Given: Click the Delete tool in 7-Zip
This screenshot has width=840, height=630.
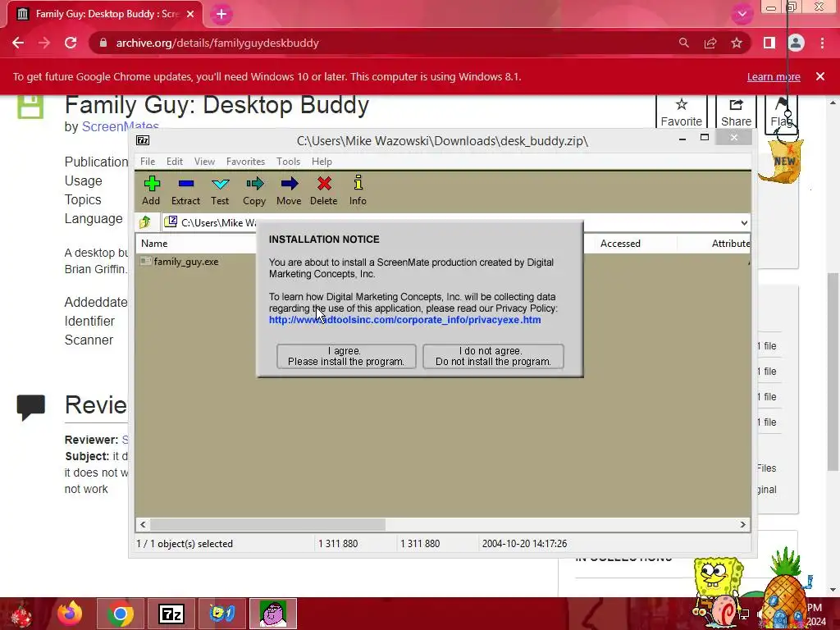Looking at the screenshot, I should tap(323, 190).
